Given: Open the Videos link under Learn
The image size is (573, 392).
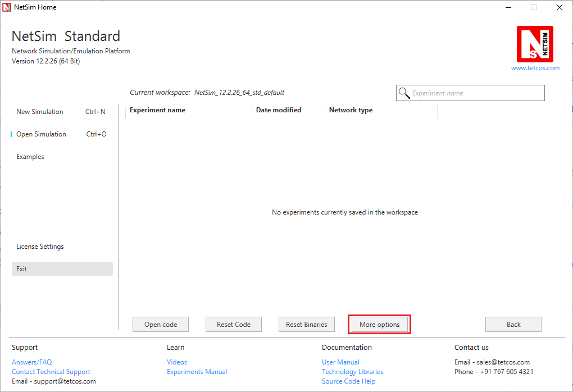Looking at the screenshot, I should 177,362.
